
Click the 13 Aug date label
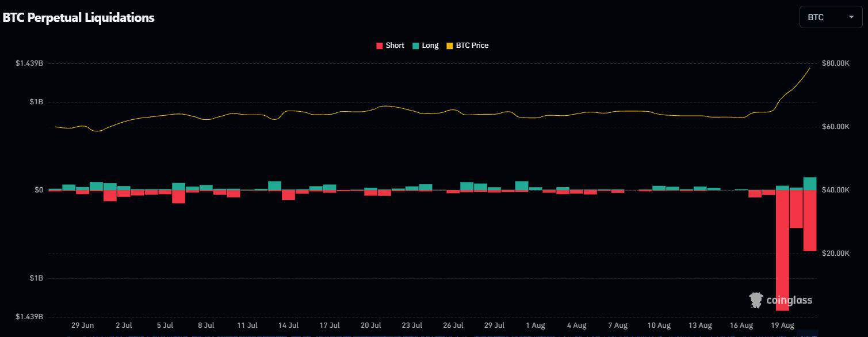coord(700,325)
